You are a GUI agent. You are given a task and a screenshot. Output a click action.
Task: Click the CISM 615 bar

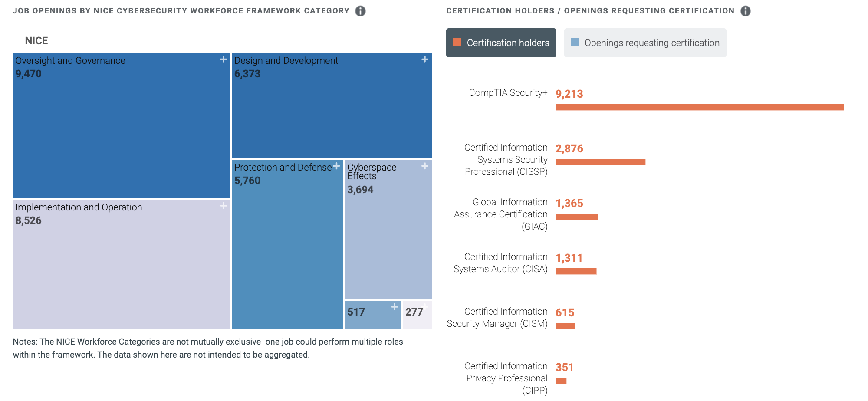(565, 326)
